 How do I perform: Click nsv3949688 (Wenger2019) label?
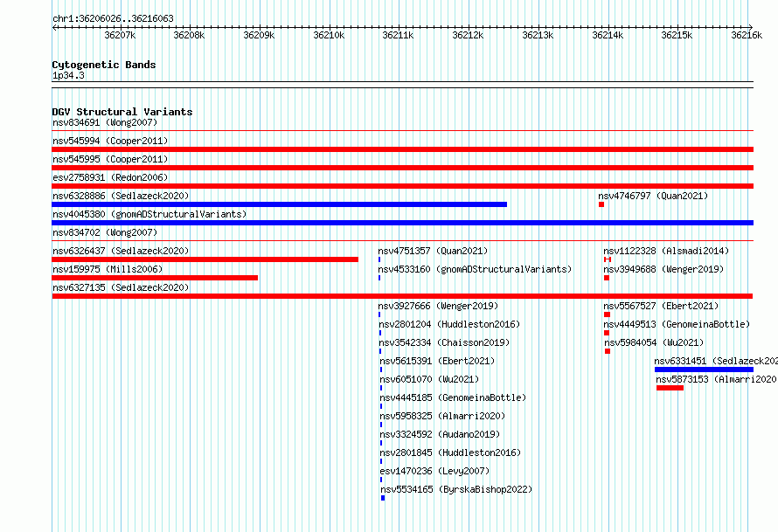[x=663, y=269]
